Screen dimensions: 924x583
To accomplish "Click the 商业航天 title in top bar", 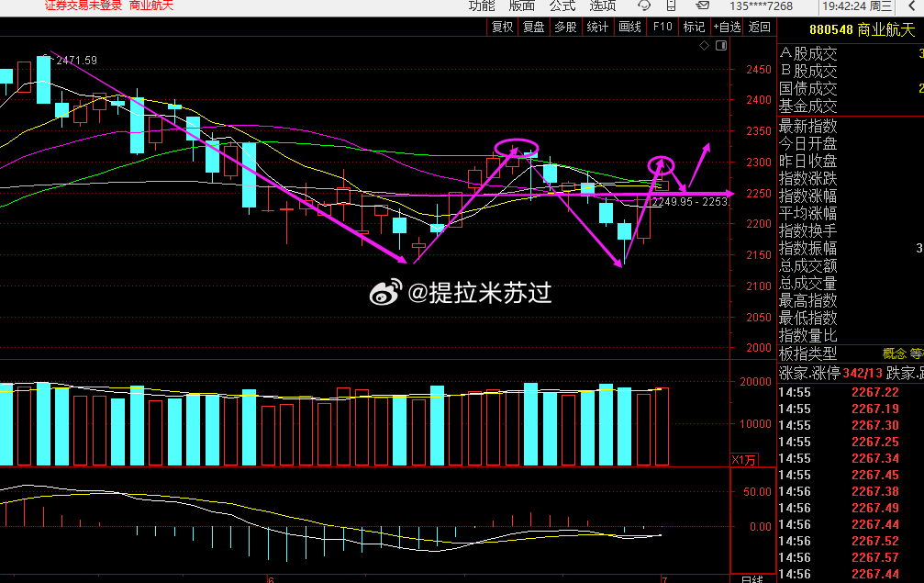I will click(150, 6).
